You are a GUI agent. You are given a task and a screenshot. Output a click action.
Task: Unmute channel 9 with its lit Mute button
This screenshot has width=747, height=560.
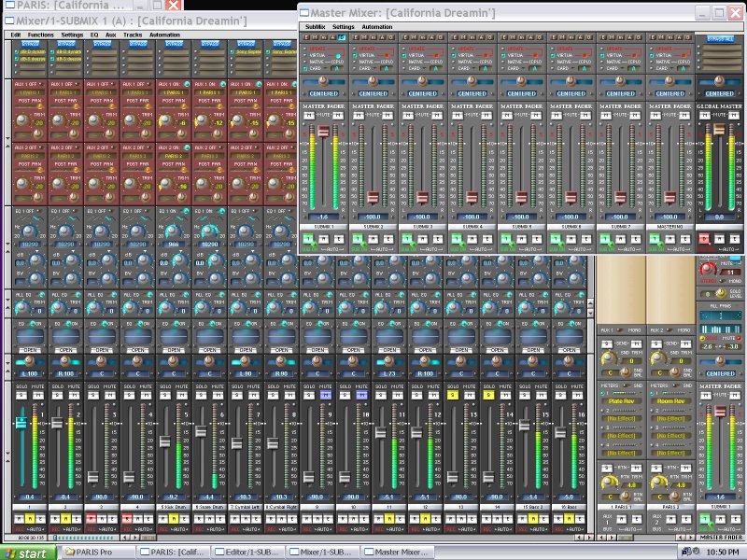coord(326,395)
